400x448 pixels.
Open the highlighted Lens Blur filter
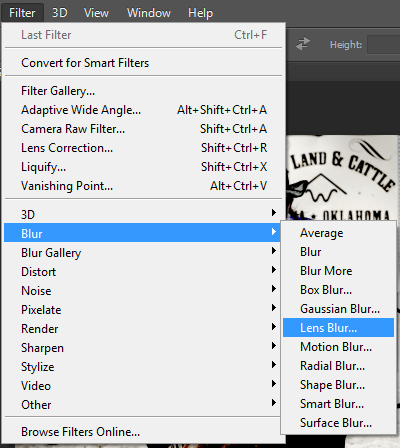click(338, 328)
